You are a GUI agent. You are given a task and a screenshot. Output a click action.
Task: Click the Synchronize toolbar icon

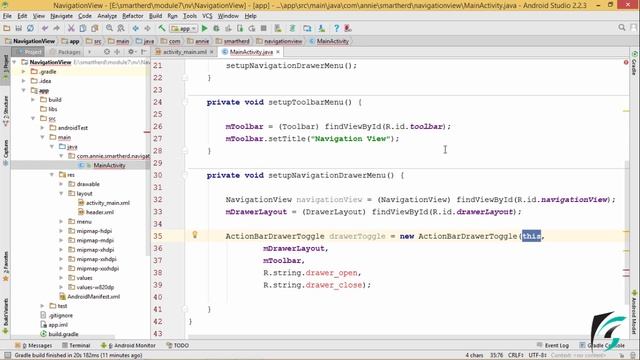[30, 28]
